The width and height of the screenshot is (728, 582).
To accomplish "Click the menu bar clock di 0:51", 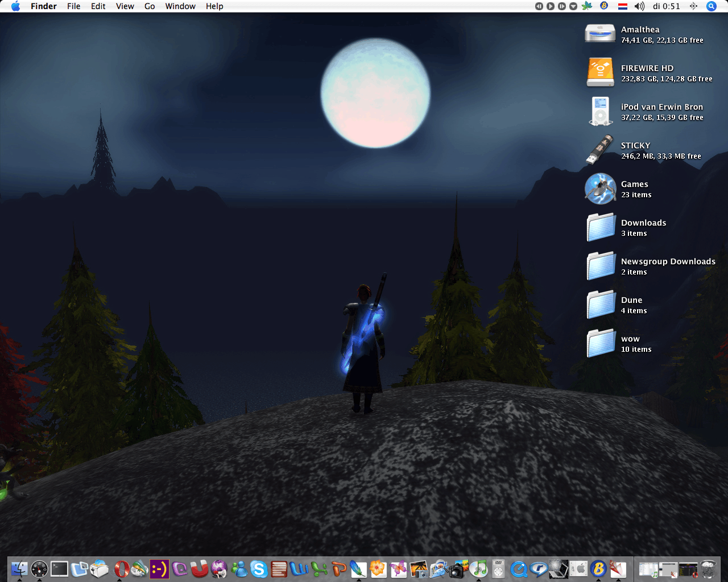I will (667, 6).
